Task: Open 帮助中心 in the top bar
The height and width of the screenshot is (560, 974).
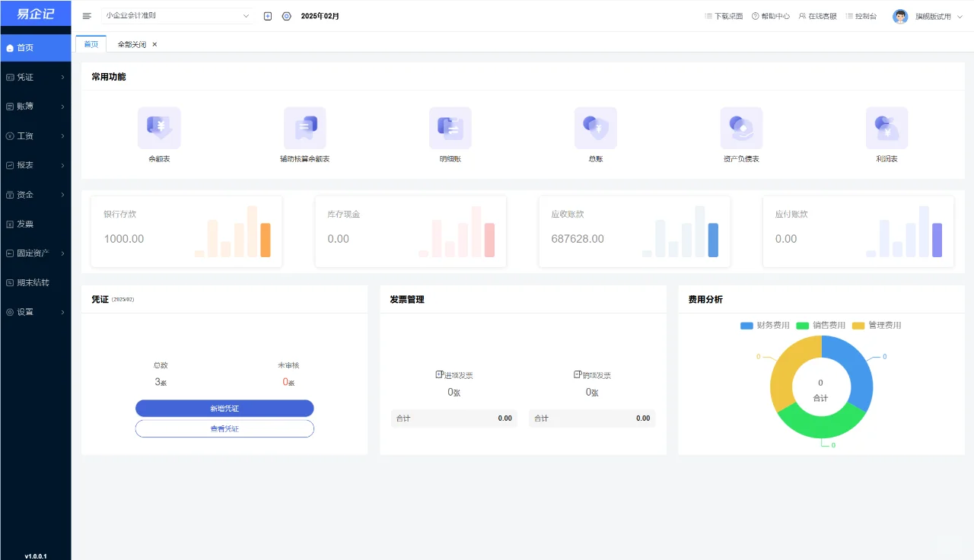Action: (771, 16)
